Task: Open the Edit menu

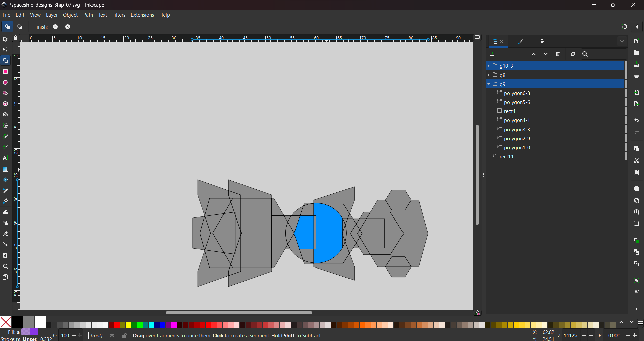Action: pyautogui.click(x=20, y=15)
